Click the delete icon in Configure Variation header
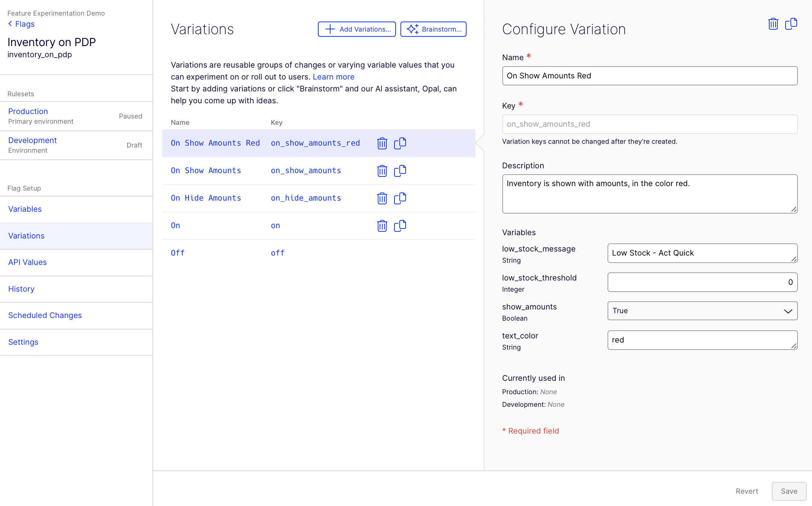The image size is (812, 506). click(773, 23)
